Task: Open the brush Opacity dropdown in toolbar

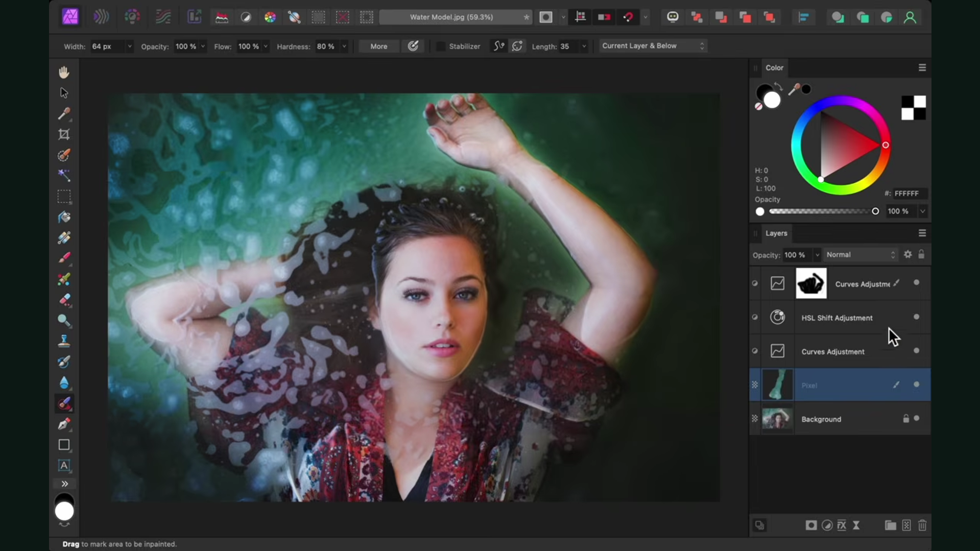Action: (203, 46)
